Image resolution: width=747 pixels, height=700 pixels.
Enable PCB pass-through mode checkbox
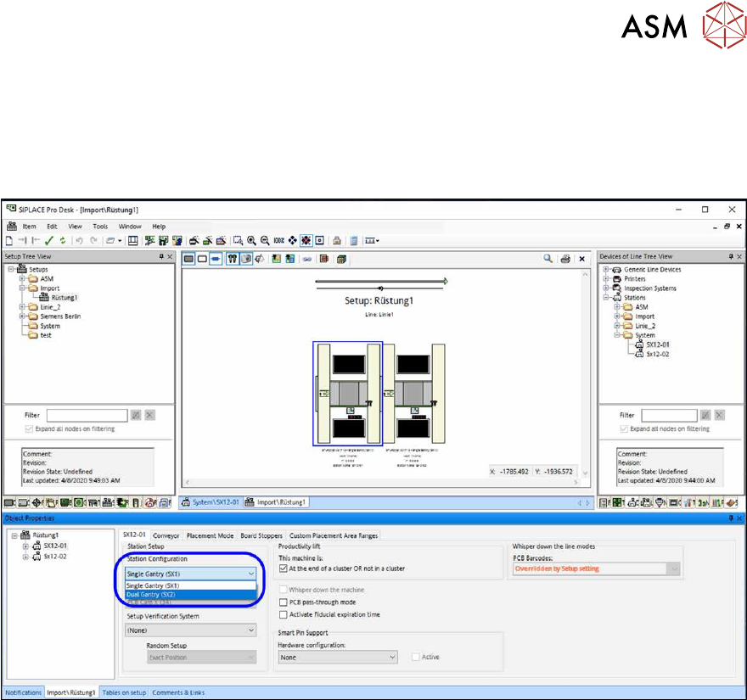(x=283, y=602)
